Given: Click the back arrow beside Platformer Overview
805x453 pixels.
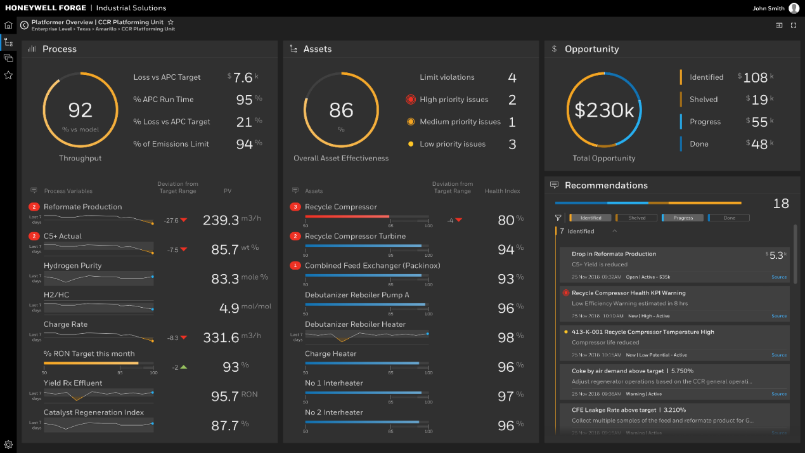Looking at the screenshot, I should coord(24,22).
